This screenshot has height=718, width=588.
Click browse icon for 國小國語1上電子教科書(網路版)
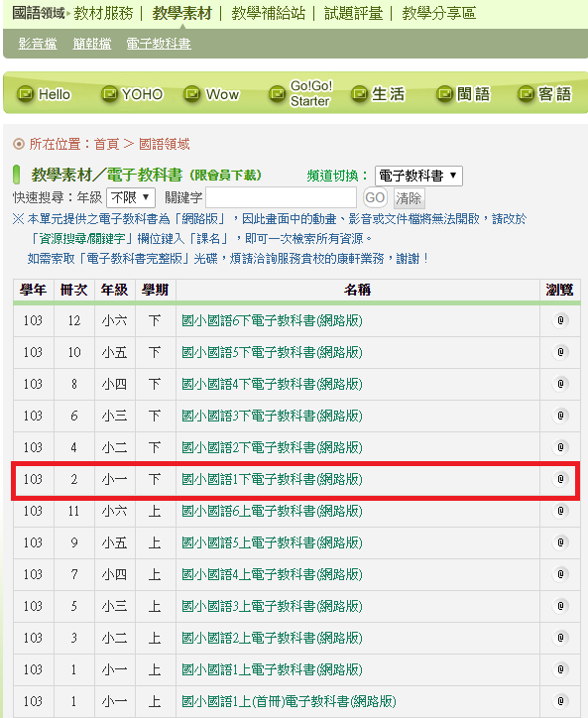[560, 669]
